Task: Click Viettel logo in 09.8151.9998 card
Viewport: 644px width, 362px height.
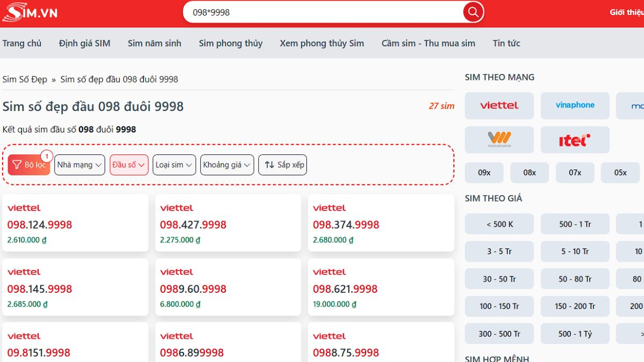Action: tap(24, 336)
